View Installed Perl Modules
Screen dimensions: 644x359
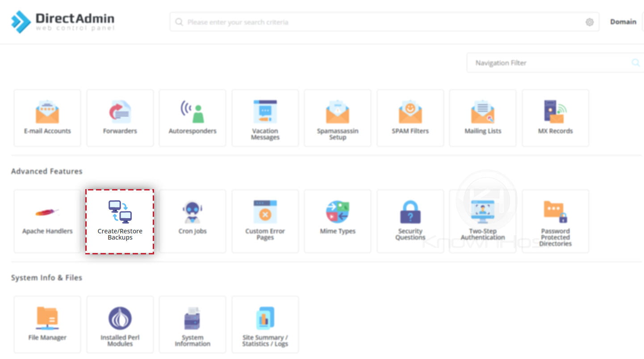tap(120, 324)
